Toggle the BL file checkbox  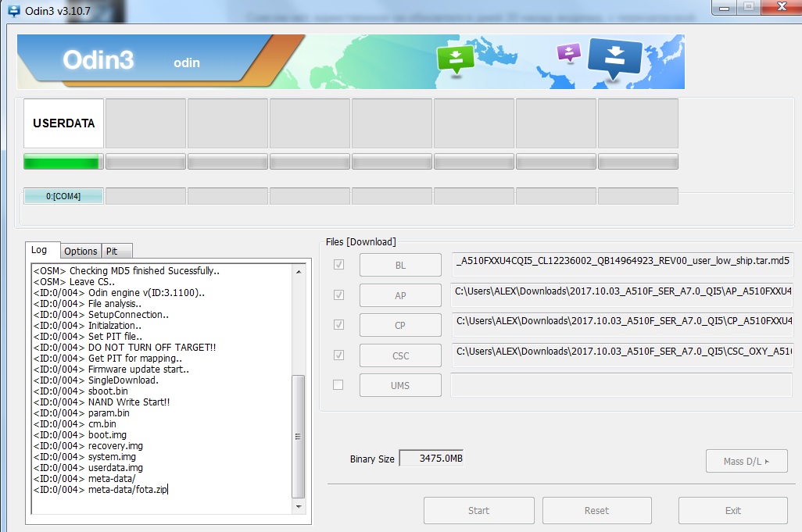(338, 265)
